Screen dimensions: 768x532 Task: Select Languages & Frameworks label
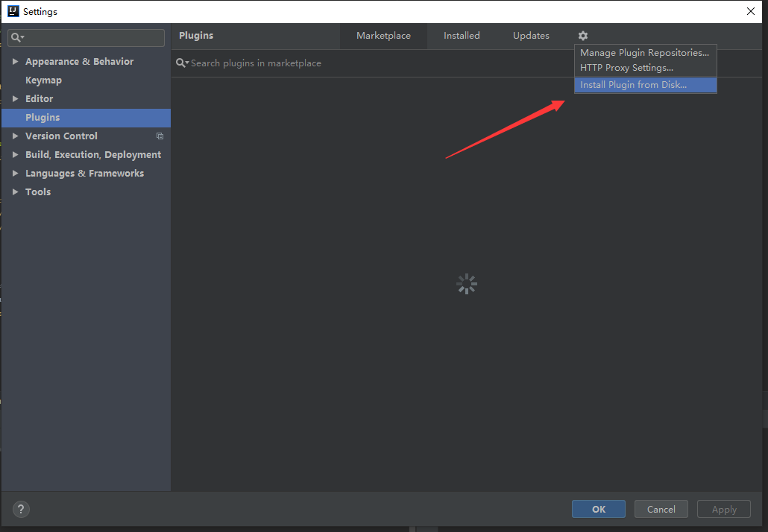(85, 174)
